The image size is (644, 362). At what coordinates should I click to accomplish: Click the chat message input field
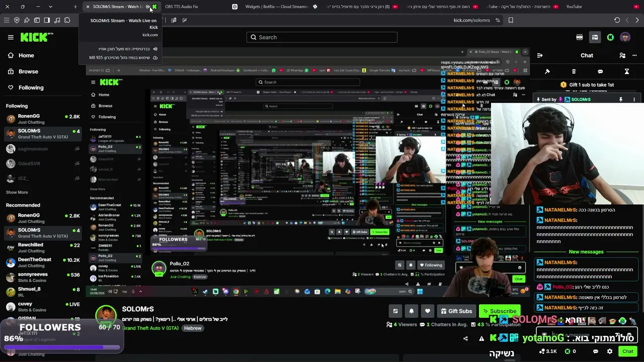[x=586, y=335]
